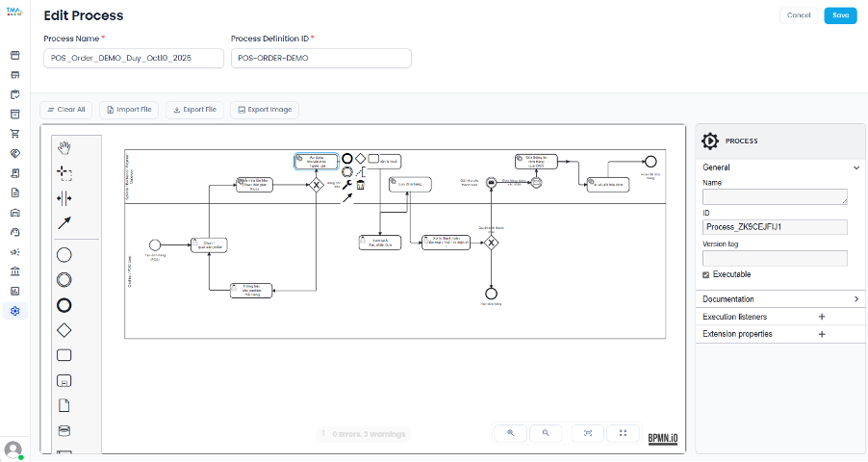Toggle the Executable checkbox
The image size is (868, 462).
[707, 274]
